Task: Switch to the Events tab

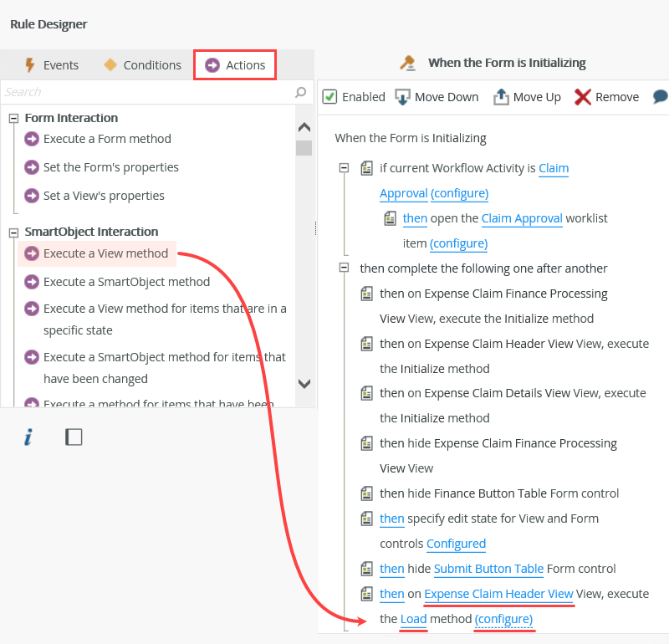Action: (59, 64)
